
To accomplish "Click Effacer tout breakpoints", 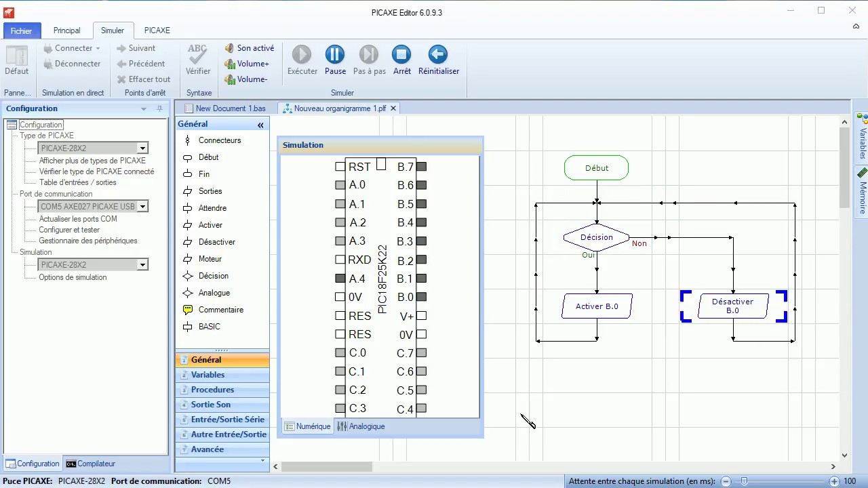I will [143, 79].
